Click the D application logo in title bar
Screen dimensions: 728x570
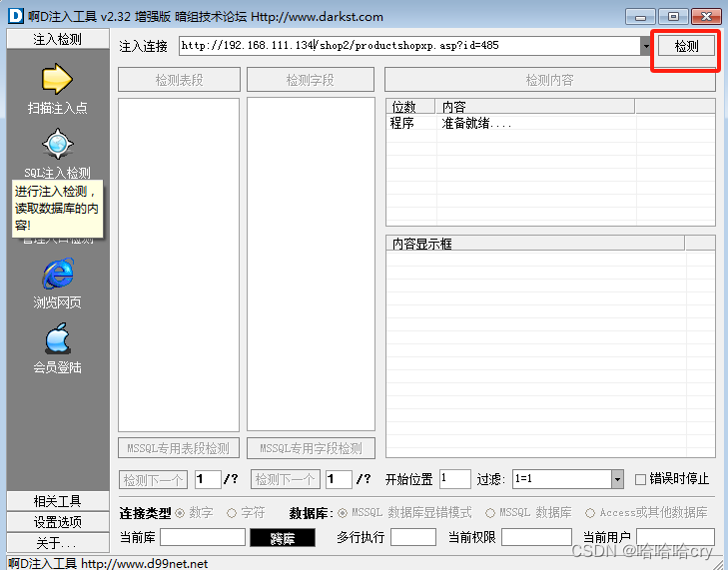[15, 16]
